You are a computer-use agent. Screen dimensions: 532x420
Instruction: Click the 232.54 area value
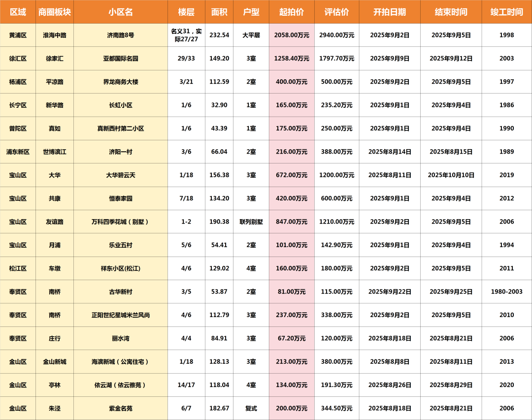(219, 35)
